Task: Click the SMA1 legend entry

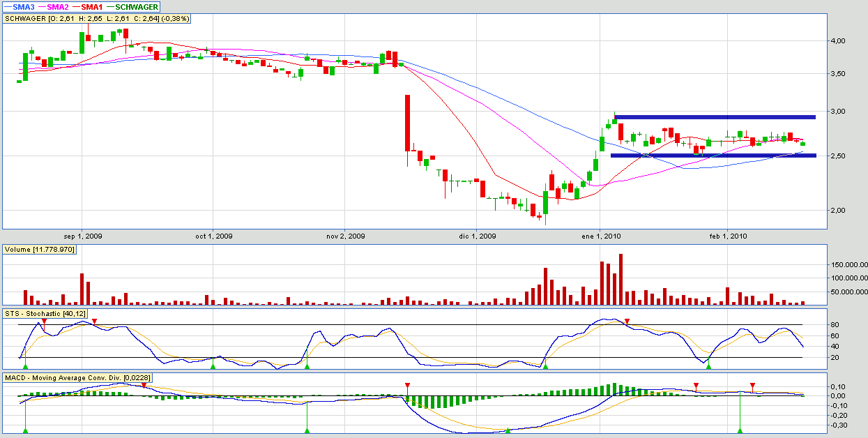Action: point(97,6)
